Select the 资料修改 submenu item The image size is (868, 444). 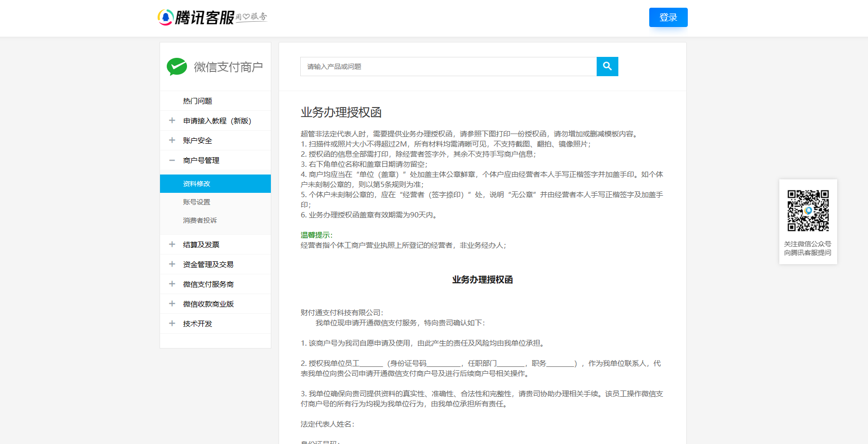click(x=215, y=184)
